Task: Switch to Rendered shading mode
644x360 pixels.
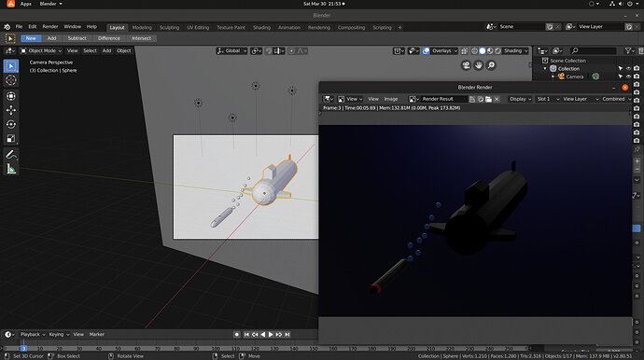Action: pyautogui.click(x=497, y=51)
